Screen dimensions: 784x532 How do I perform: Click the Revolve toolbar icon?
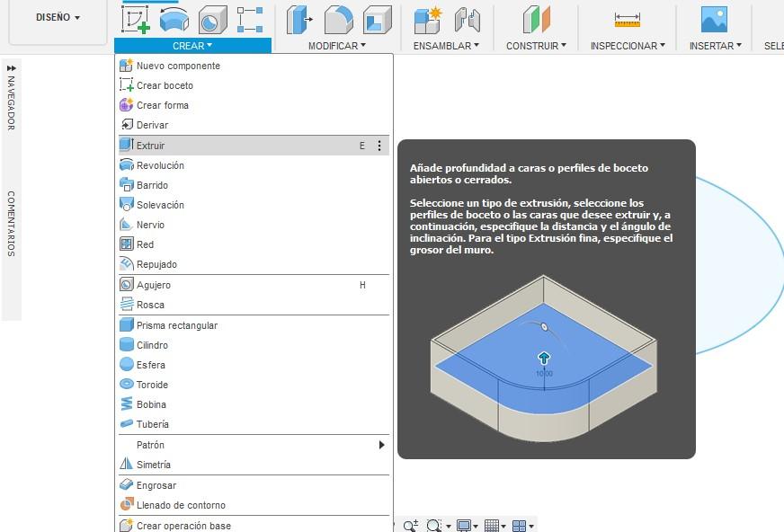pyautogui.click(x=174, y=20)
